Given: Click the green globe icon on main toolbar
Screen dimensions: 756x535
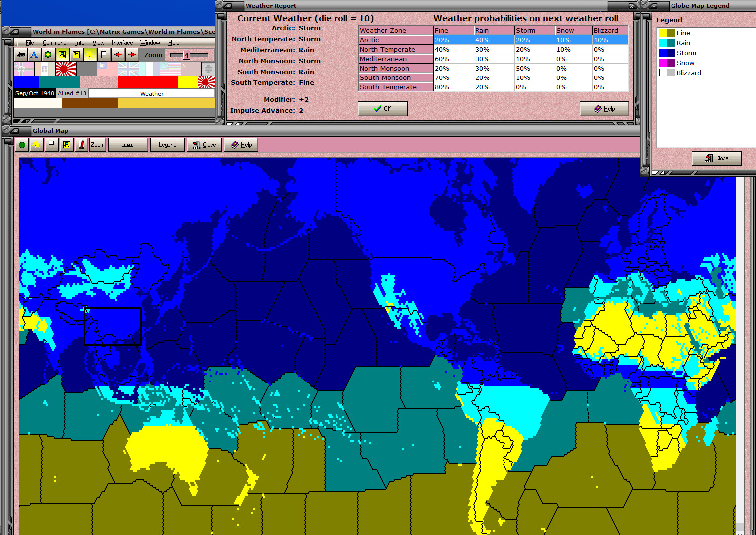Looking at the screenshot, I should pyautogui.click(x=48, y=55).
